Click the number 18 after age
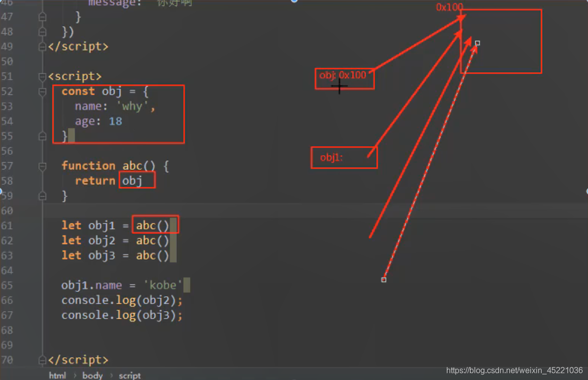 (x=116, y=121)
